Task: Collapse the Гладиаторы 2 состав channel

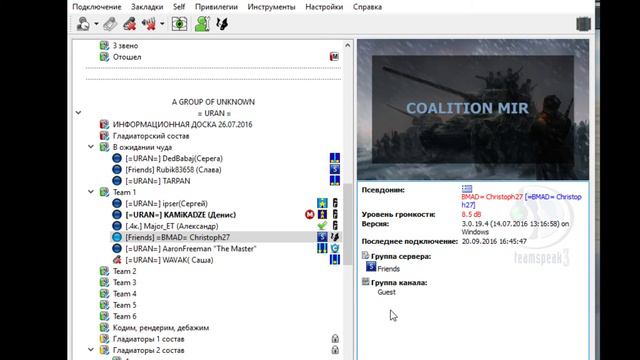Action: [x=91, y=350]
